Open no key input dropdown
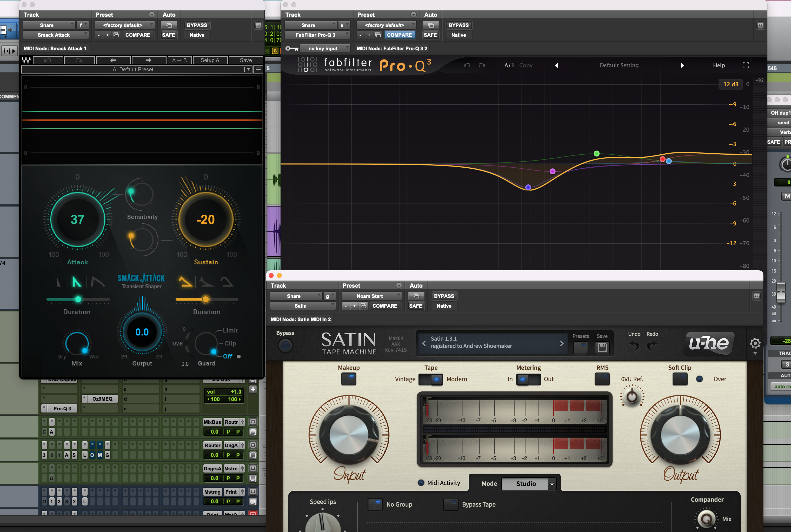The image size is (791, 532). [325, 48]
